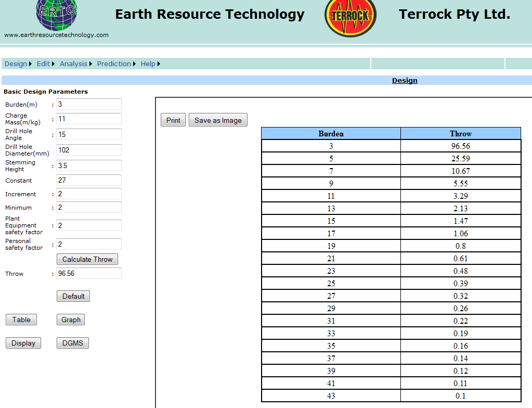The image size is (532, 408).
Task: Select burden value 43 in table
Action: point(331,396)
